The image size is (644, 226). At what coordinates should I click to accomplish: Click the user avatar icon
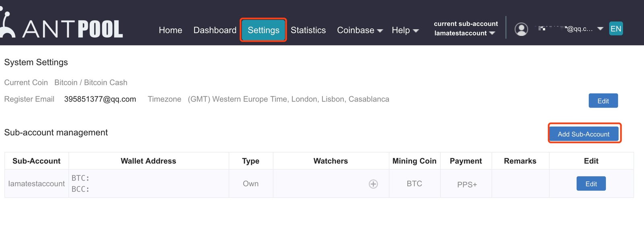point(521,29)
